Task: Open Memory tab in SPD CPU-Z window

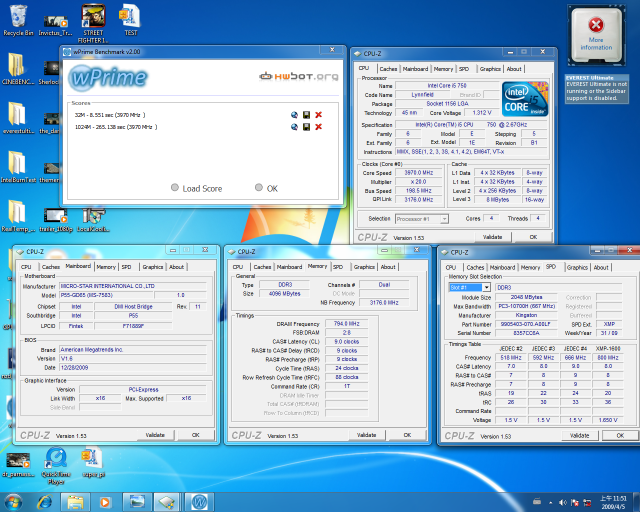Action: pos(530,267)
